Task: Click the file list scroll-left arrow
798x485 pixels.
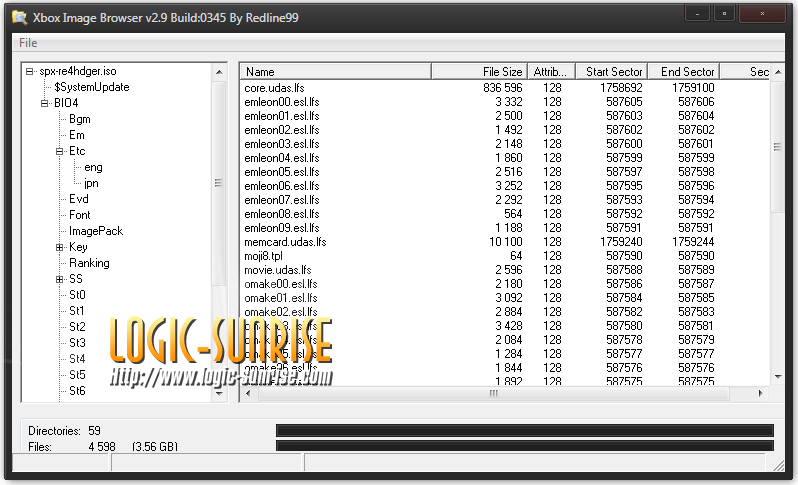Action: tap(248, 393)
